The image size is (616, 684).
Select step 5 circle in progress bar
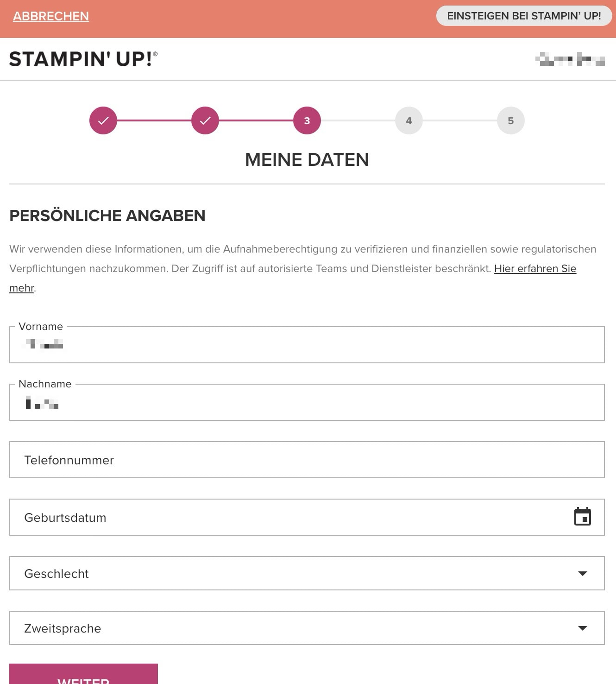pos(511,120)
